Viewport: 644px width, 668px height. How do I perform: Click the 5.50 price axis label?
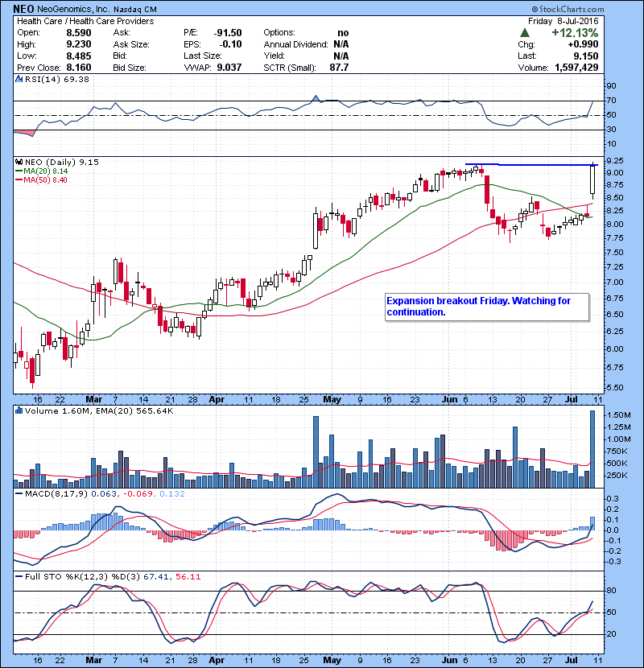coord(614,388)
